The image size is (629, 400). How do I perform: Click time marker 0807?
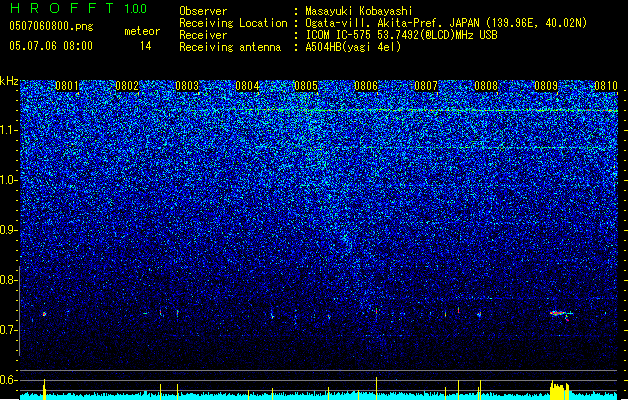[426, 86]
